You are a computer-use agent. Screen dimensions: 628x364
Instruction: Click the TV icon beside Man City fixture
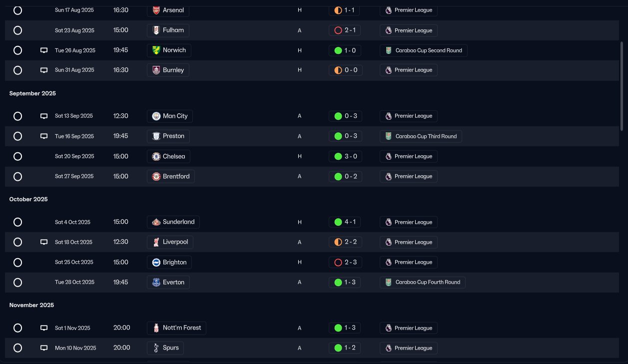(x=44, y=116)
